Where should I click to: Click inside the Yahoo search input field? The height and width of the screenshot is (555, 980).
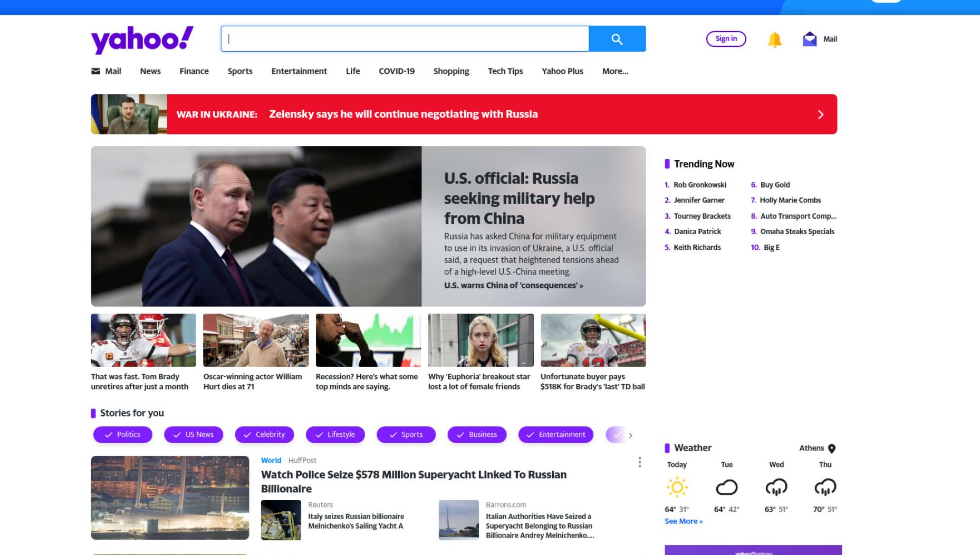[x=405, y=39]
